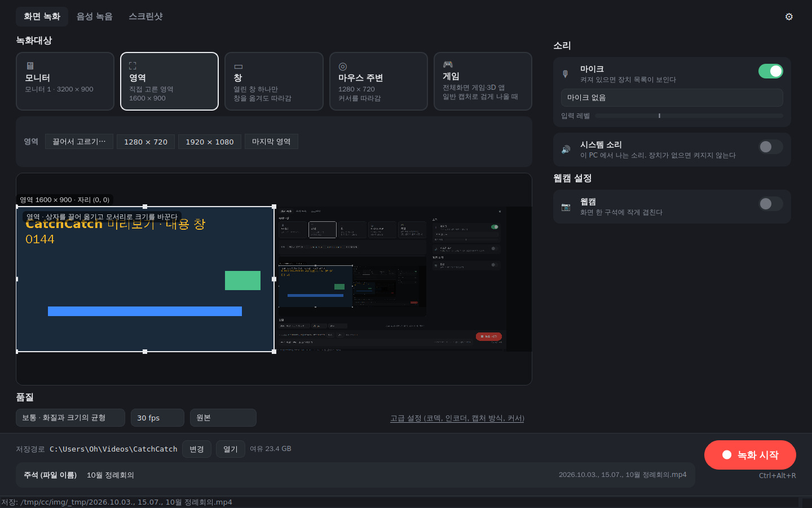Open 고급 설정 advanced settings link
This screenshot has width=812, height=508.
point(457,418)
